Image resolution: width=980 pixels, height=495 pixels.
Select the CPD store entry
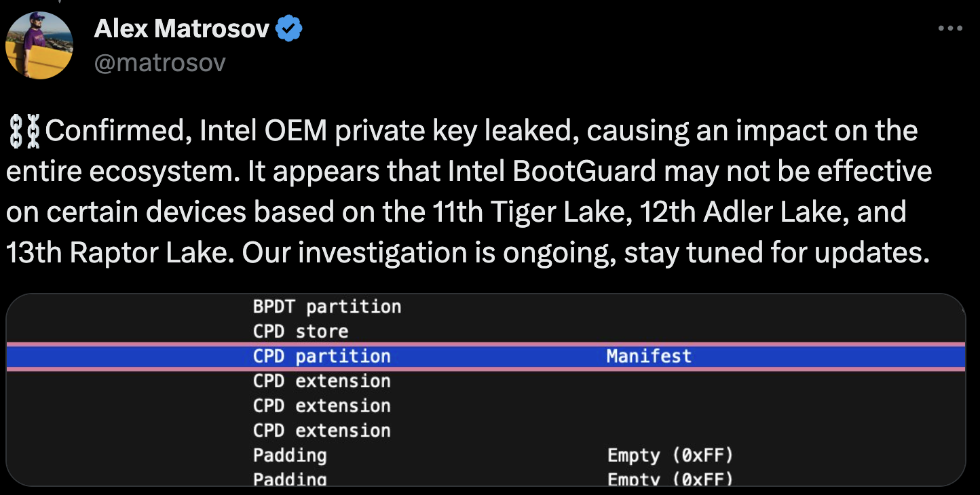click(x=300, y=331)
